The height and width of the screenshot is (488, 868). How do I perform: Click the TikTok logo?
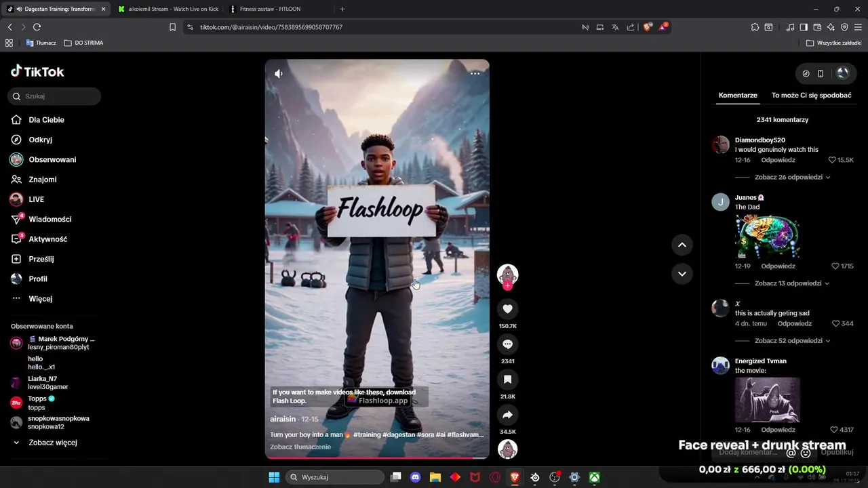(37, 71)
